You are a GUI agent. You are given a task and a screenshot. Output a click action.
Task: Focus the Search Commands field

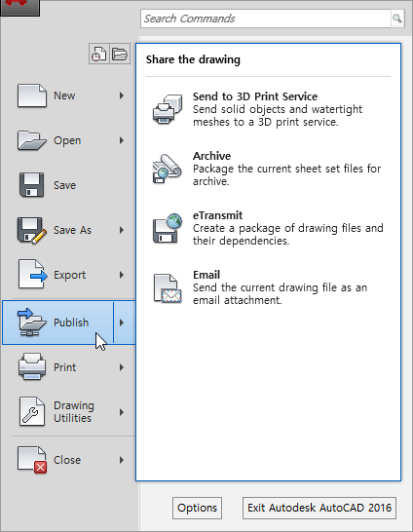tap(266, 19)
